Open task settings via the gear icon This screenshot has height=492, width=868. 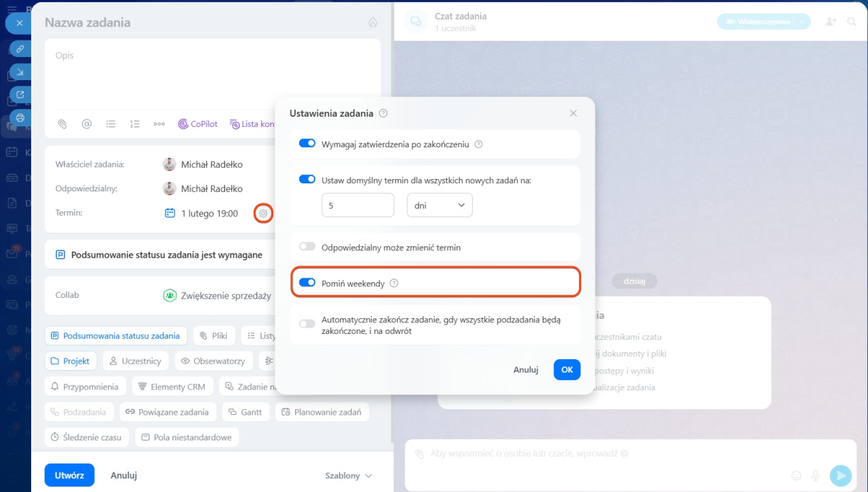(263, 214)
